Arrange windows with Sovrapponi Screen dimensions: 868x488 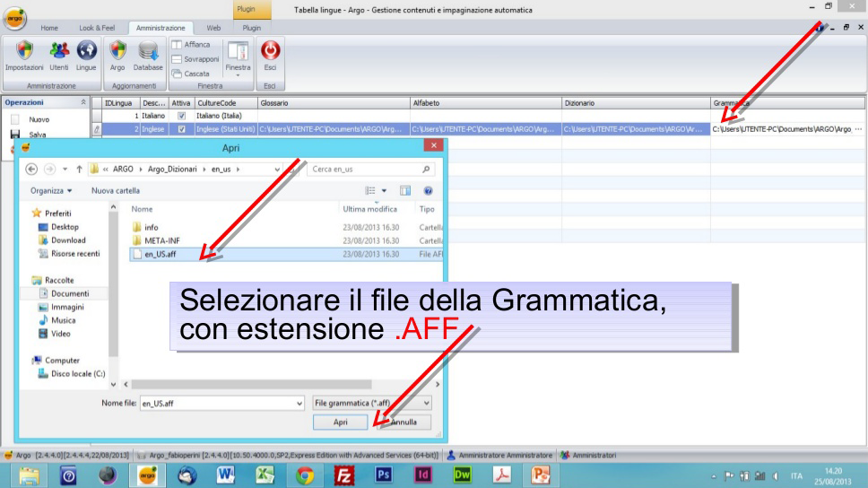point(195,58)
